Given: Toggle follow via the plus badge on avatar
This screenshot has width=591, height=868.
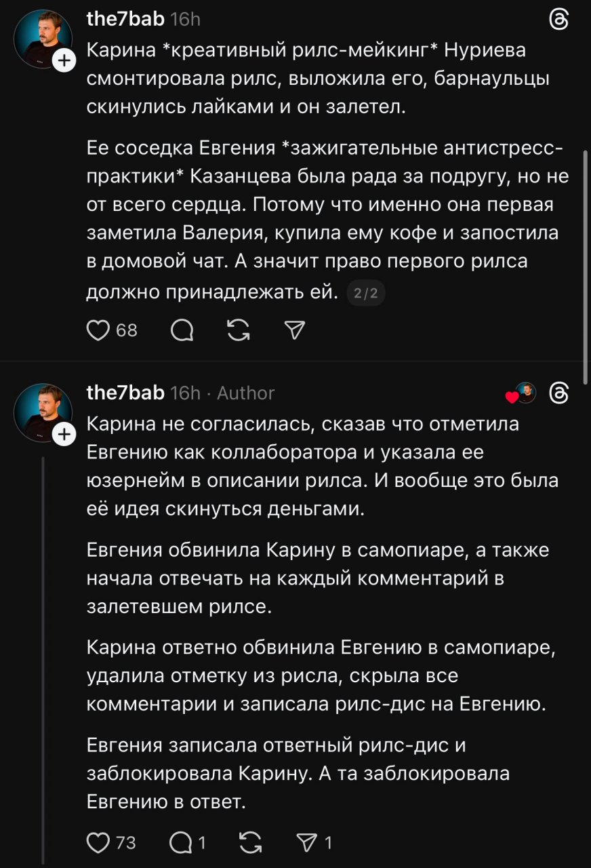Looking at the screenshot, I should click(65, 61).
